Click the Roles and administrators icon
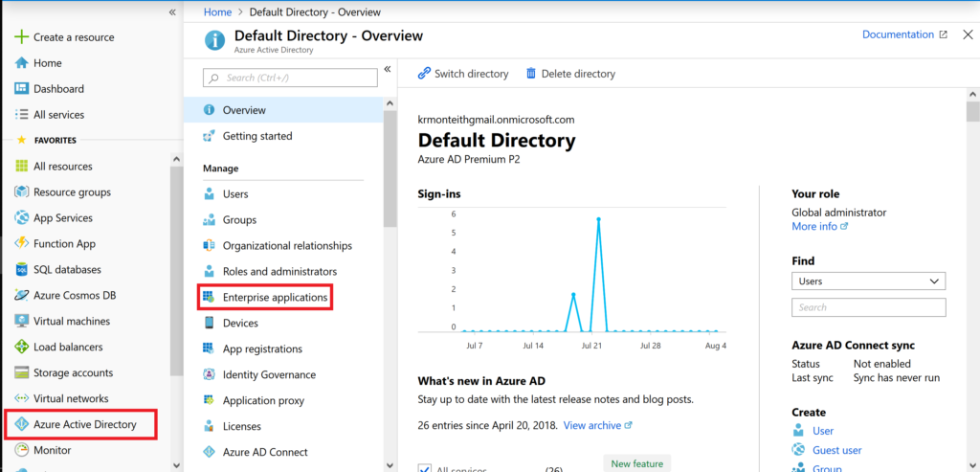 (x=210, y=271)
